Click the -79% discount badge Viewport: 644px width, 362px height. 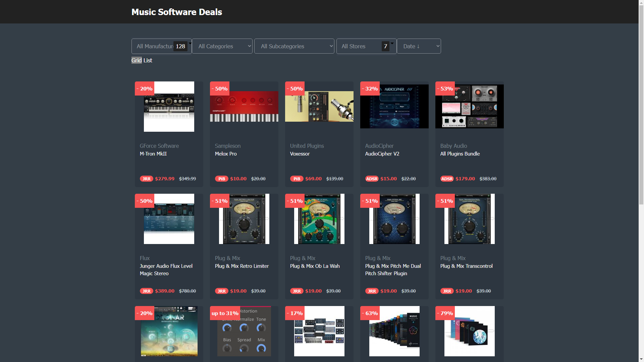pyautogui.click(x=445, y=313)
